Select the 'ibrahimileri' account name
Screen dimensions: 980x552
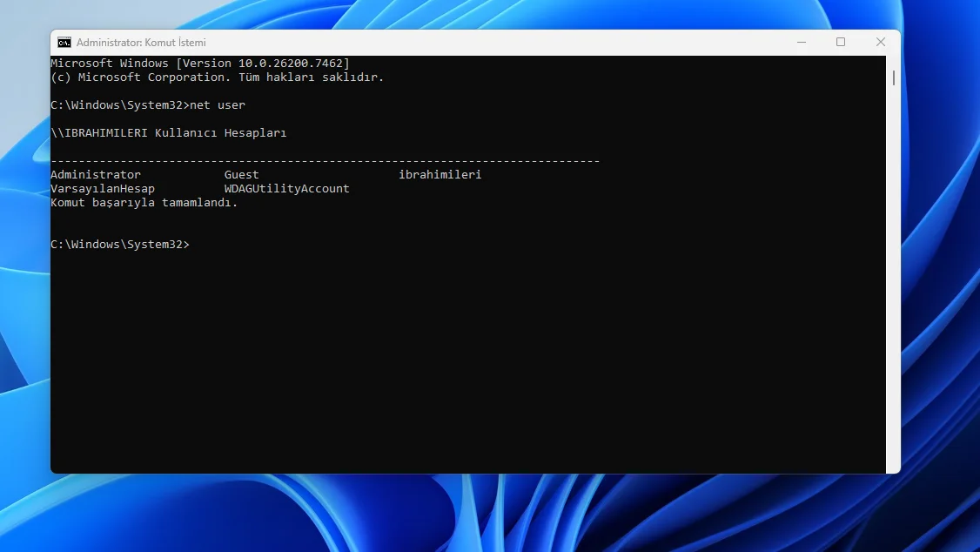coord(440,174)
